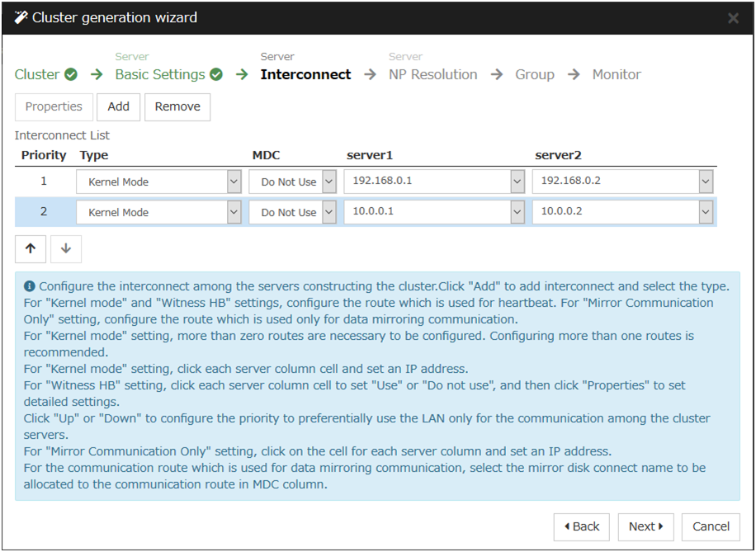Click the up arrow priority button
Image resolution: width=756 pixels, height=552 pixels.
31,248
